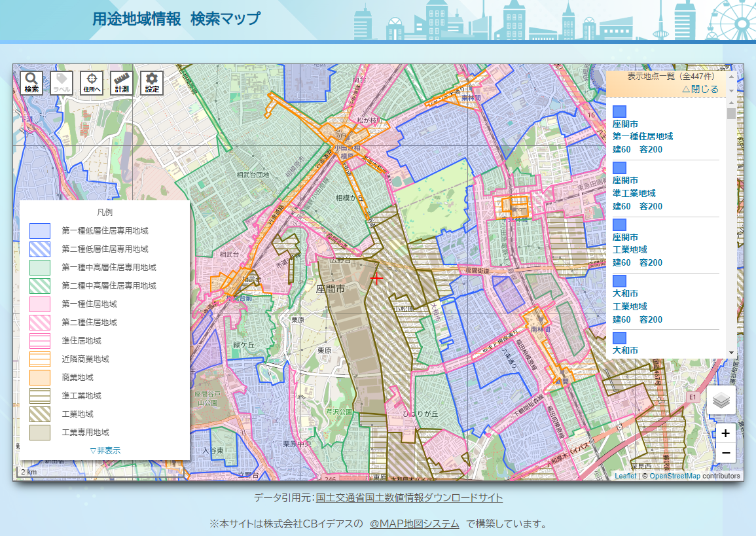Open the 検索 search tool
Viewport: 756px width, 536px height.
coord(31,83)
